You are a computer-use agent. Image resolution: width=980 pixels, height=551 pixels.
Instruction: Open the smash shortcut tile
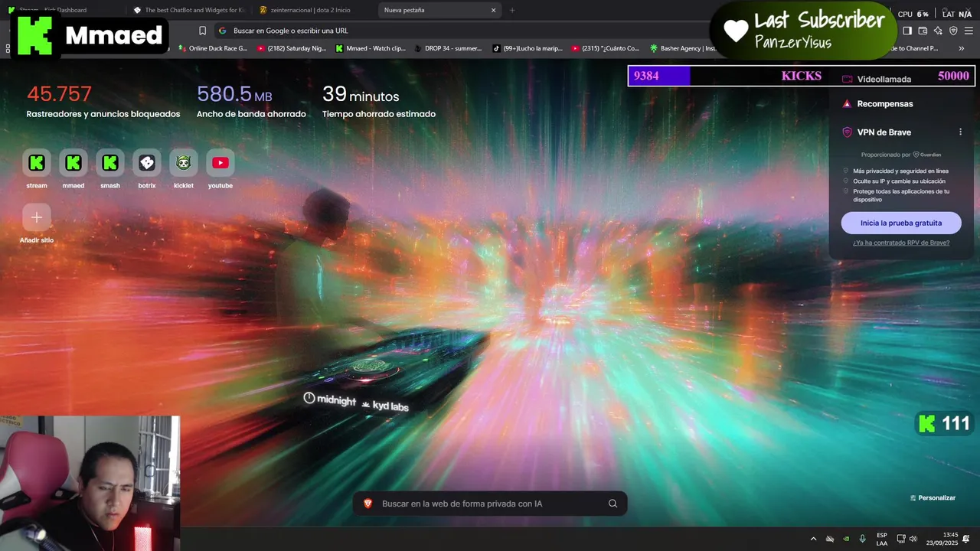(110, 162)
